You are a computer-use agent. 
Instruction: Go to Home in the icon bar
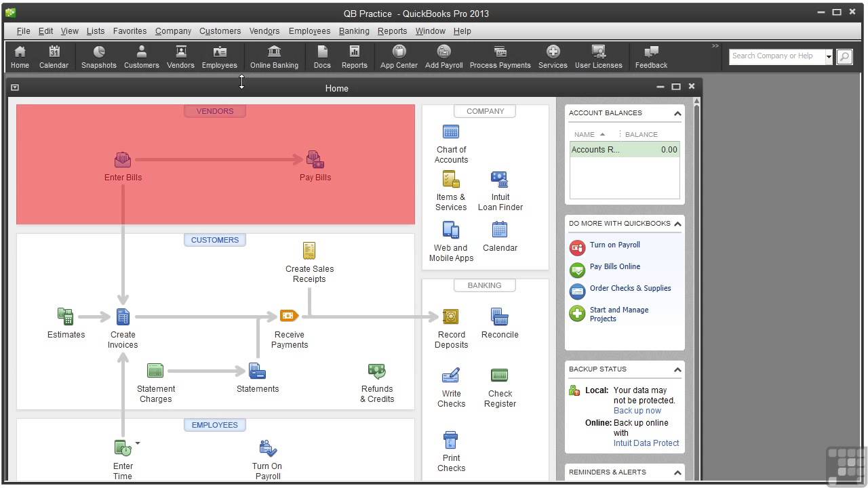20,57
